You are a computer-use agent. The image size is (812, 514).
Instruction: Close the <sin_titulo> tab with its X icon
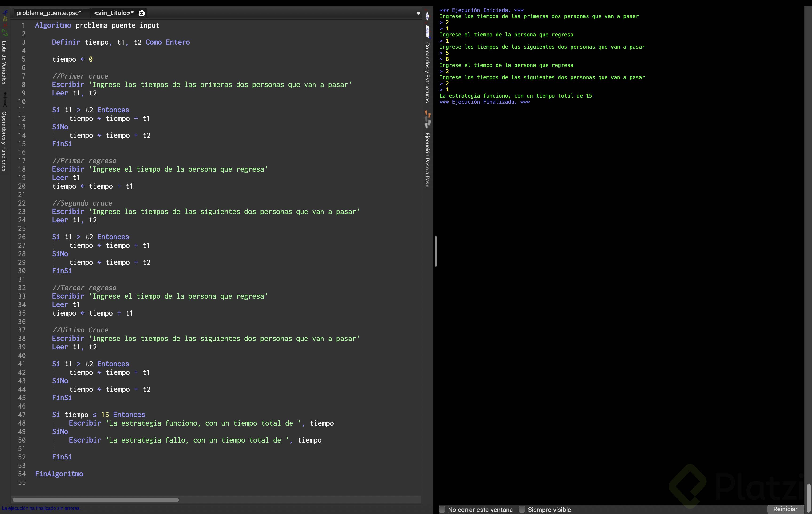point(142,13)
